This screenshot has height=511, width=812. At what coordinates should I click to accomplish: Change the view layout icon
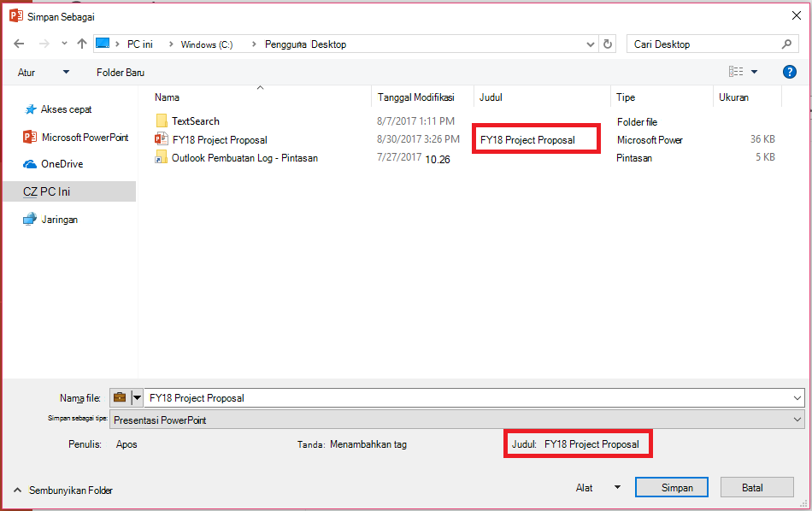click(735, 72)
